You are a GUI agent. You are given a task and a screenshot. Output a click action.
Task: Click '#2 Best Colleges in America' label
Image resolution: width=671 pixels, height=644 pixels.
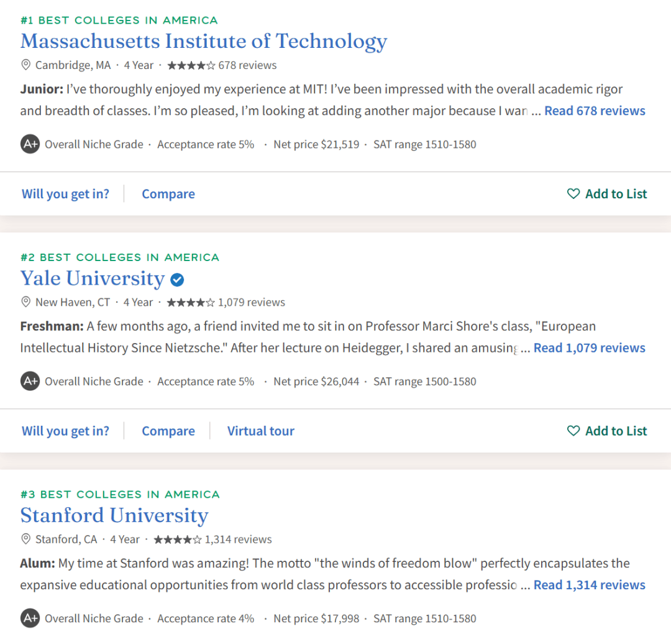[x=120, y=257]
